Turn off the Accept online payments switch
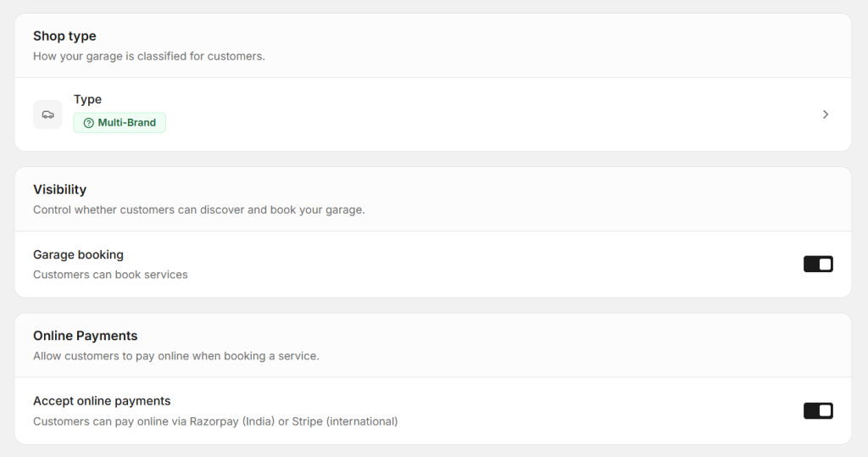 [818, 411]
